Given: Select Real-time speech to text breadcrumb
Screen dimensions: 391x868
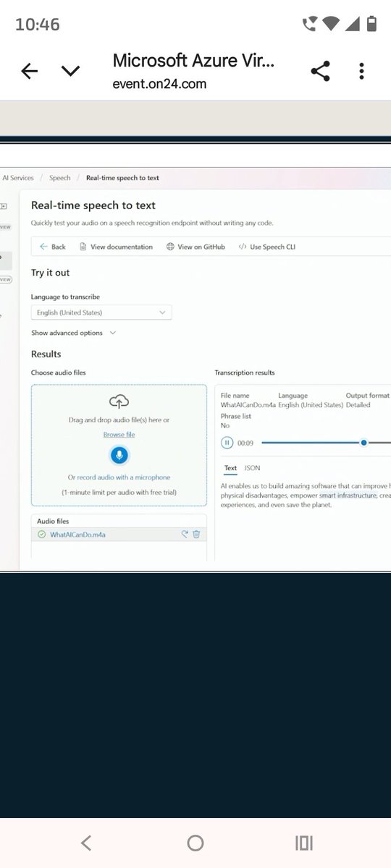Looking at the screenshot, I should [x=122, y=177].
